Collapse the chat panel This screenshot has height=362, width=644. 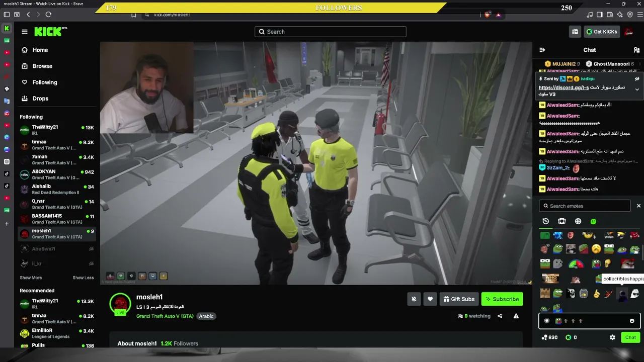pos(542,50)
